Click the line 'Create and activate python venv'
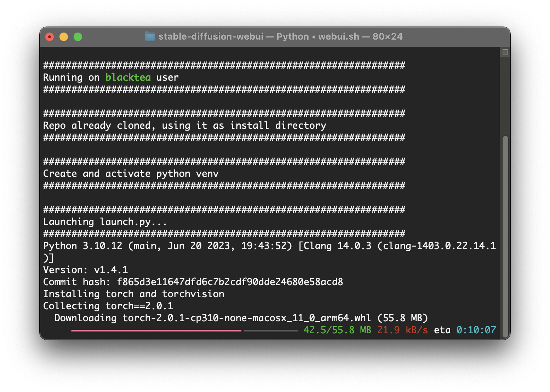 pyautogui.click(x=131, y=174)
